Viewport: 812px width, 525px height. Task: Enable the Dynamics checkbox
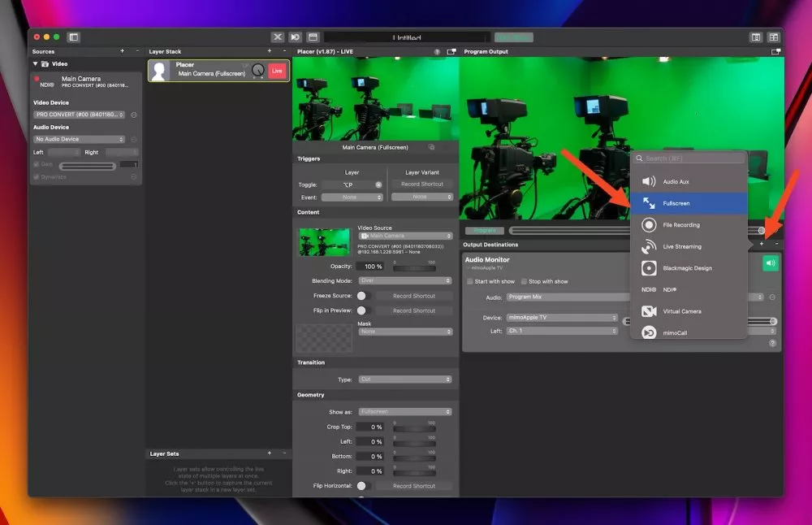[x=37, y=176]
